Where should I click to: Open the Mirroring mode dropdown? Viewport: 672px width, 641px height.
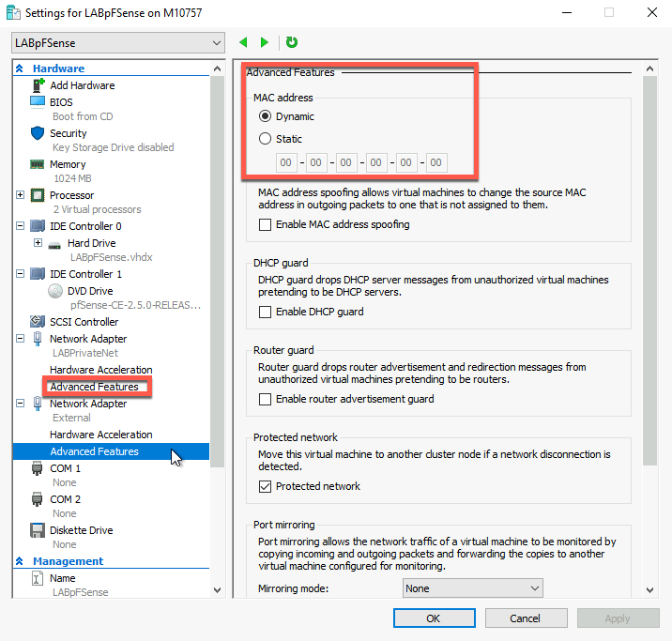click(x=473, y=588)
